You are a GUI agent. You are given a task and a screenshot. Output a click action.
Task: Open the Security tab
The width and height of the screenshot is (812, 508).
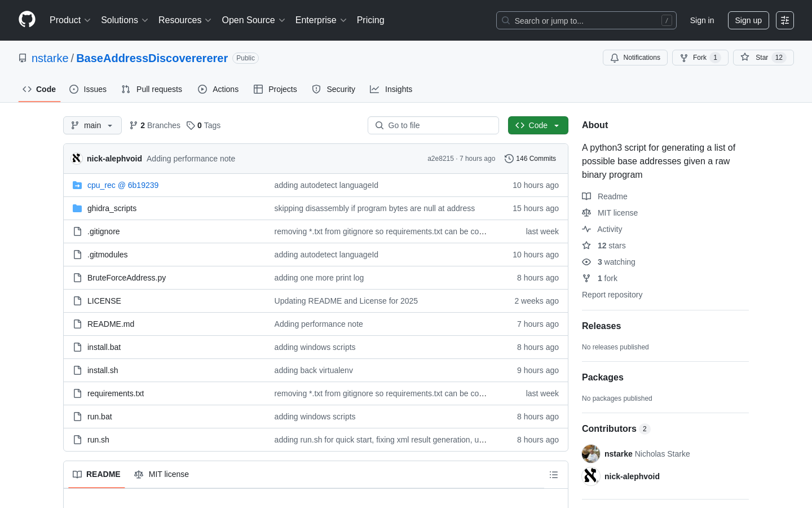334,89
